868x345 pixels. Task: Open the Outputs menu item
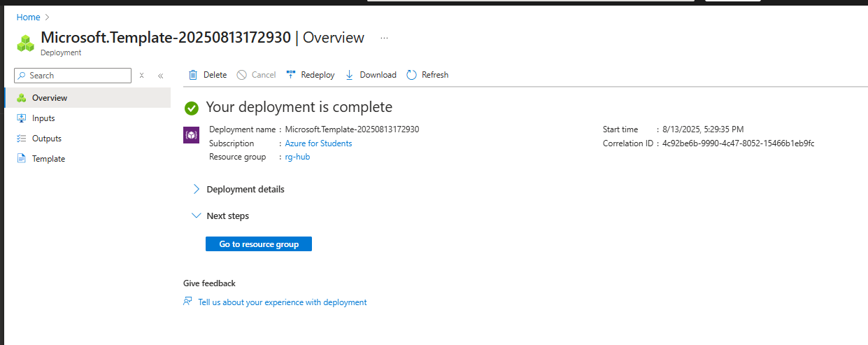pos(87,139)
